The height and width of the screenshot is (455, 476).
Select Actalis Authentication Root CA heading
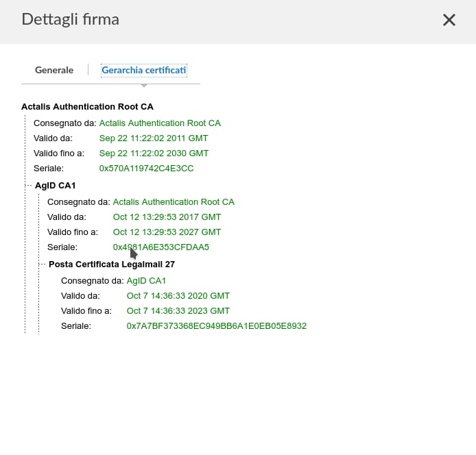click(x=87, y=107)
